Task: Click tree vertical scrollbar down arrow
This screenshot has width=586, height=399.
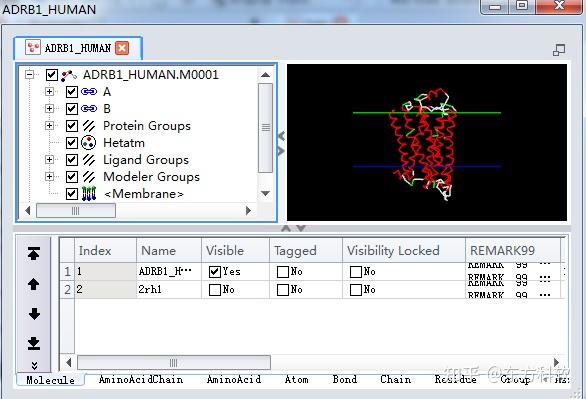Action: [x=265, y=194]
